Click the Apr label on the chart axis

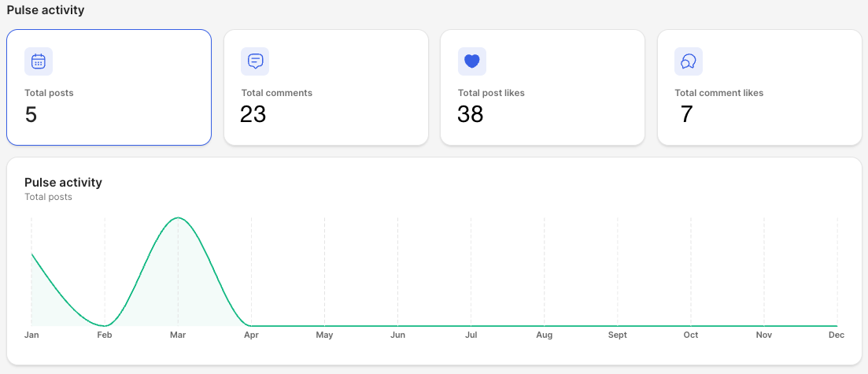click(251, 335)
